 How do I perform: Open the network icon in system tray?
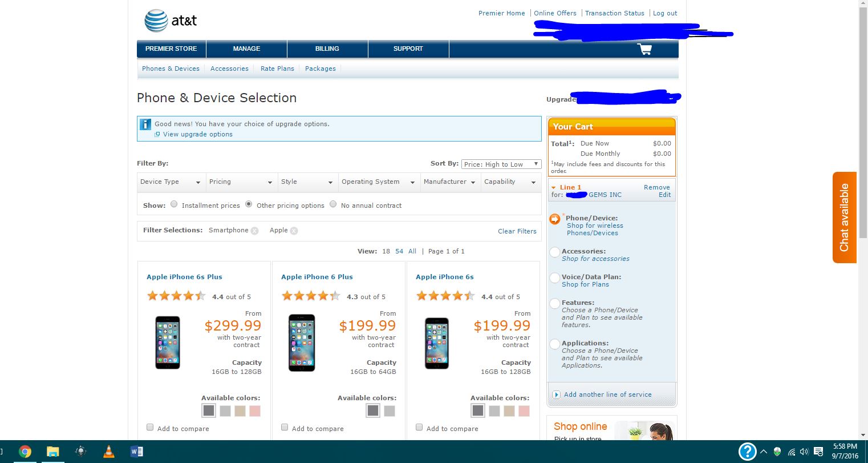pos(792,452)
